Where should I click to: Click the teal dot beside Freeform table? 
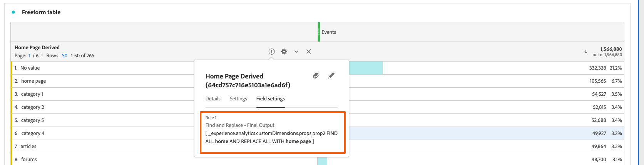[13, 12]
